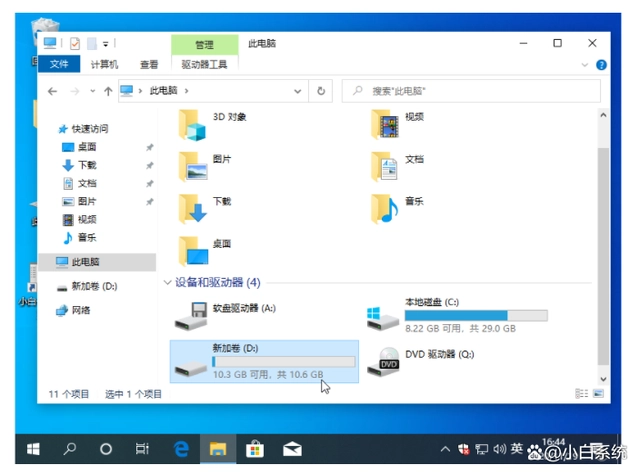Open taskbar search magnifier

[69, 449]
